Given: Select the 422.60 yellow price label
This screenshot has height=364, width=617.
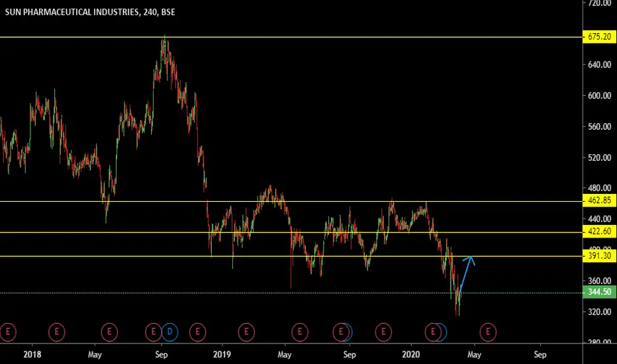Looking at the screenshot, I should click(599, 232).
